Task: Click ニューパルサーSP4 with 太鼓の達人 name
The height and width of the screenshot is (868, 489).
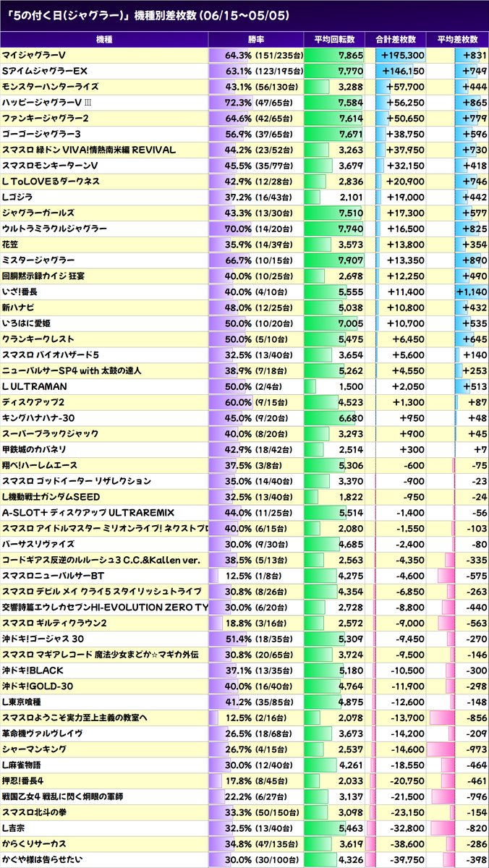Action: click(72, 371)
